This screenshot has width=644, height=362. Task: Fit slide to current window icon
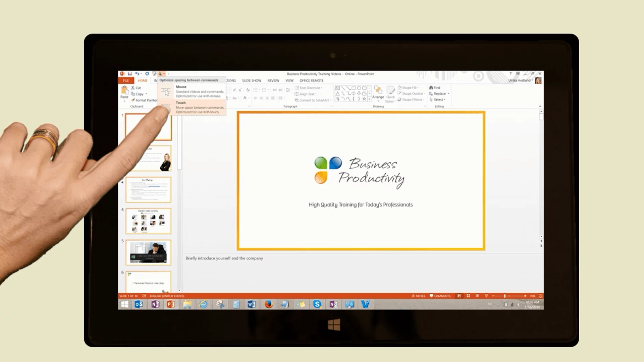540,296
